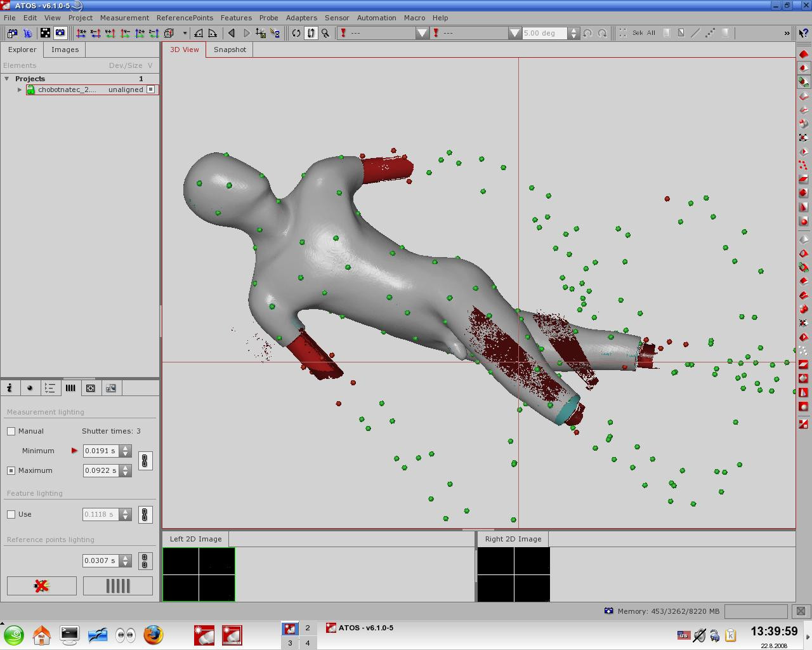Expand the chobotnatec project in the Explorer tree
Image resolution: width=812 pixels, height=650 pixels.
(x=20, y=90)
